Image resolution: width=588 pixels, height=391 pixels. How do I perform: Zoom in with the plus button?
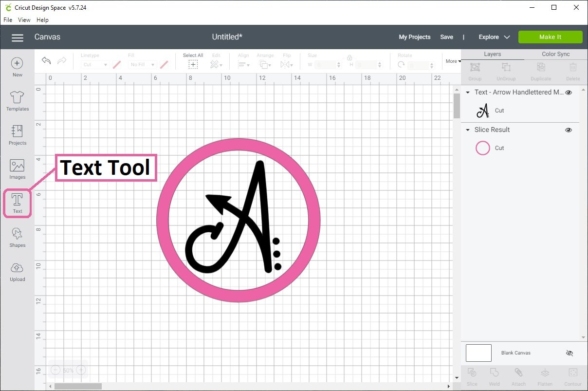pos(81,371)
